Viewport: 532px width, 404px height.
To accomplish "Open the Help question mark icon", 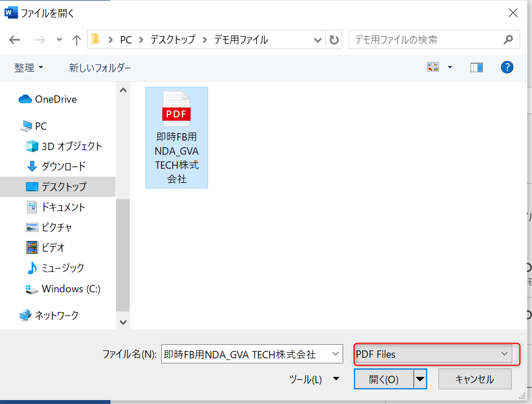I will coord(507,68).
